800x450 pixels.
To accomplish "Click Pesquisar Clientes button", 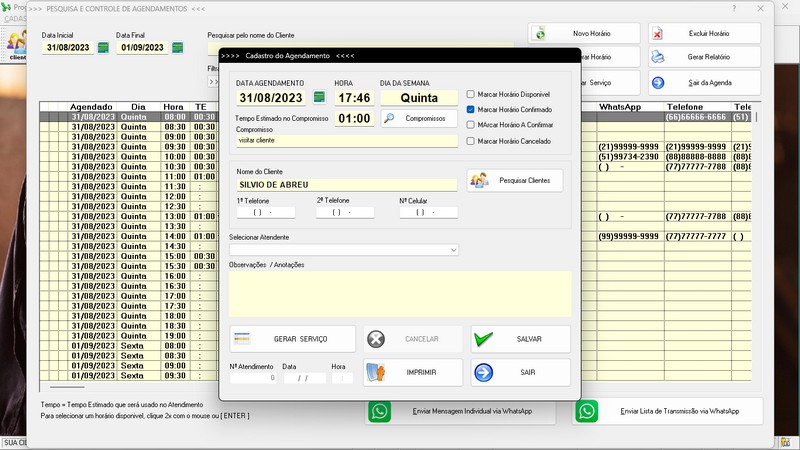I will [x=515, y=181].
